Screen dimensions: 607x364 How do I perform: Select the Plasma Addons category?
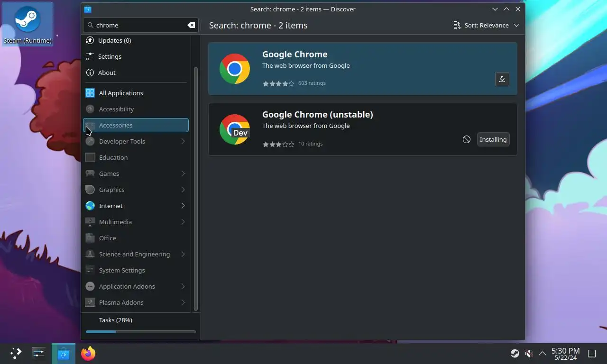click(x=137, y=302)
